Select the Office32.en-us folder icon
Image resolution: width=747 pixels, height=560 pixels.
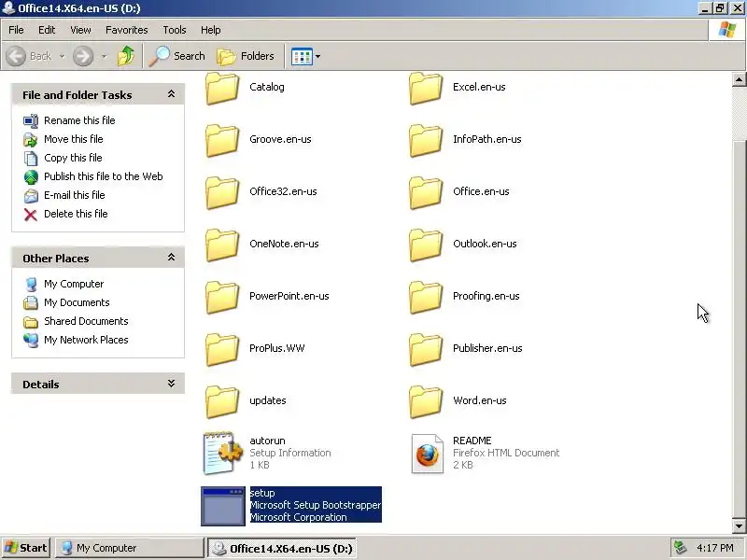click(x=222, y=193)
